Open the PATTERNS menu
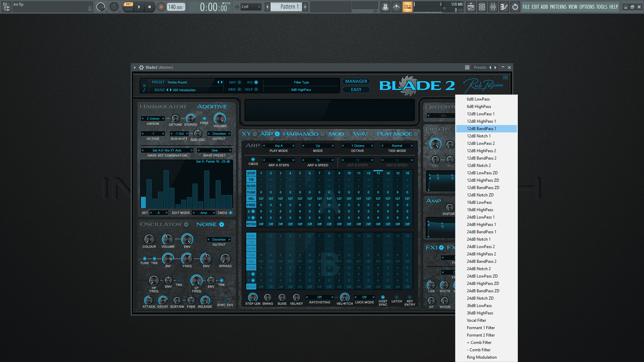Screen dimensions: 644x362 point(558,7)
